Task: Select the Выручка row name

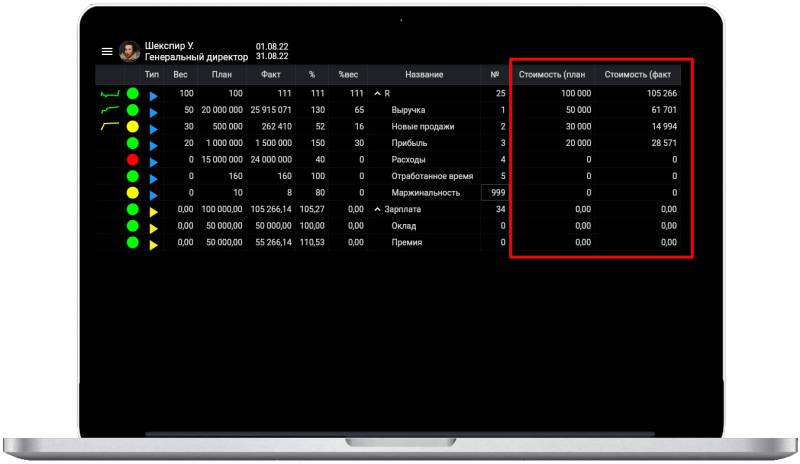Action: coord(408,110)
